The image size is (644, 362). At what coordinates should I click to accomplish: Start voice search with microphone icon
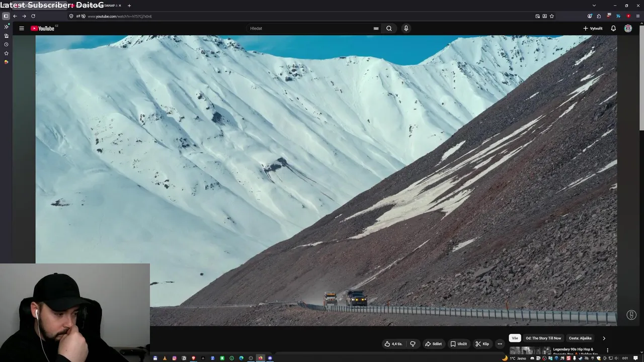(406, 28)
